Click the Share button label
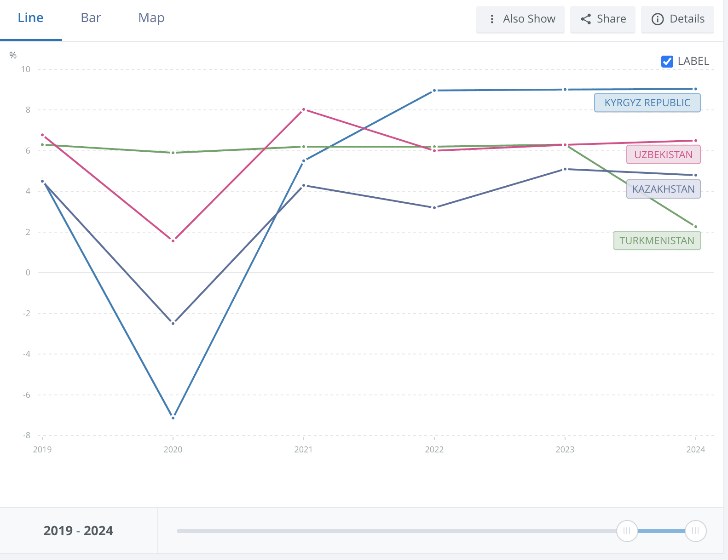 [611, 19]
